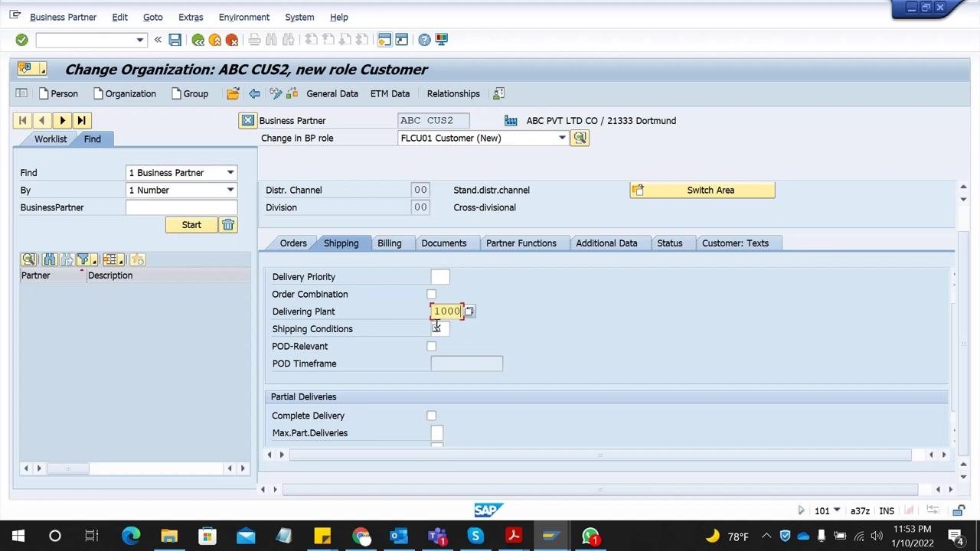Open the Extras menu

click(191, 17)
